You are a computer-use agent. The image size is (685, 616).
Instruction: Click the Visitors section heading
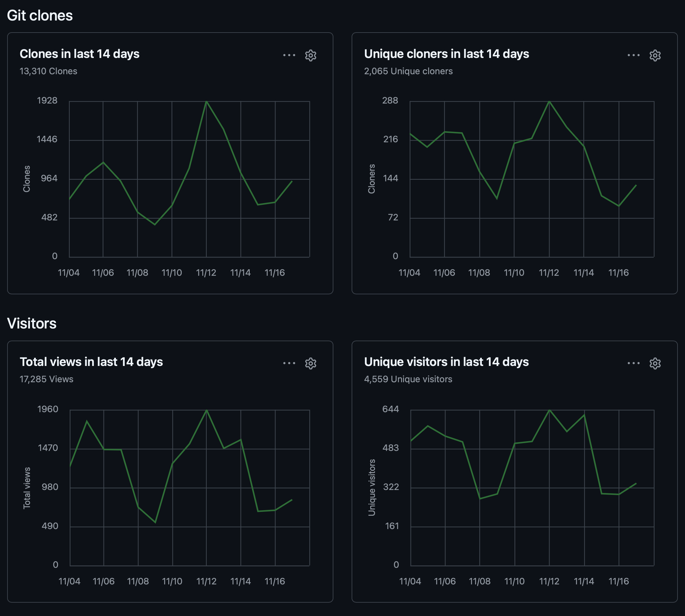32,324
